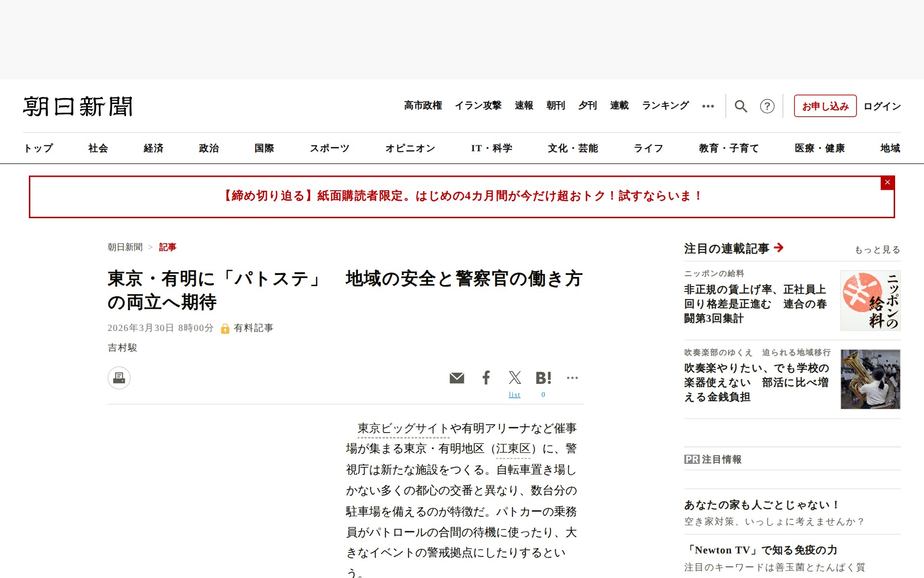The height and width of the screenshot is (578, 924).
Task: Open the 江東区 keyword link in article
Action: (x=513, y=449)
